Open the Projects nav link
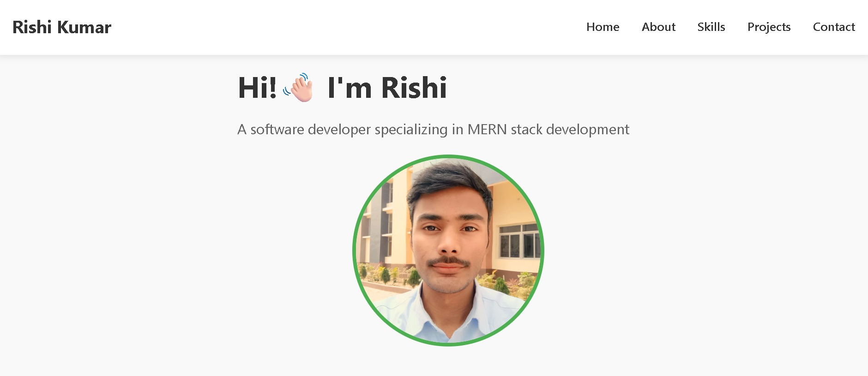Image resolution: width=868 pixels, height=376 pixels. pos(769,27)
